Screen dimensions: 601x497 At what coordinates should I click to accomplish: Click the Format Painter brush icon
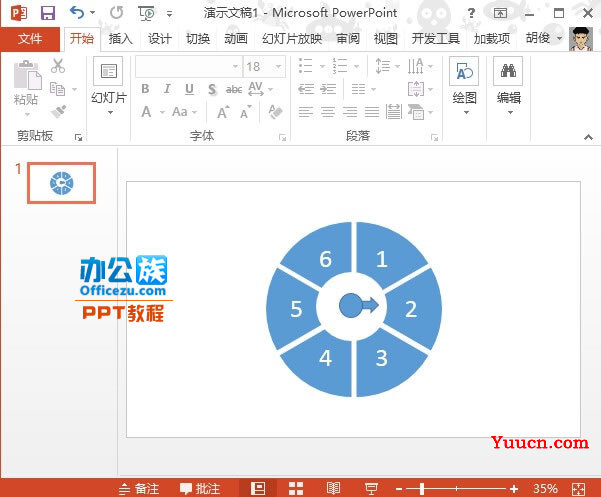pos(58,112)
